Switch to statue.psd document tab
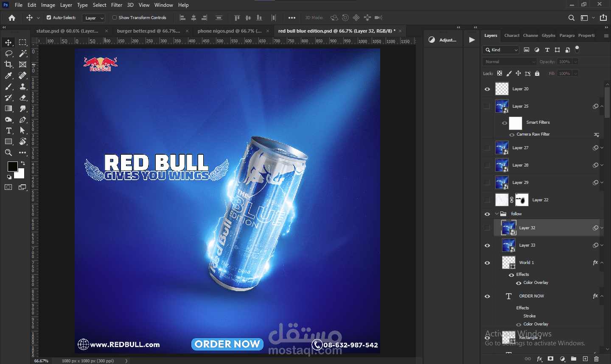611x364 pixels. pos(67,31)
